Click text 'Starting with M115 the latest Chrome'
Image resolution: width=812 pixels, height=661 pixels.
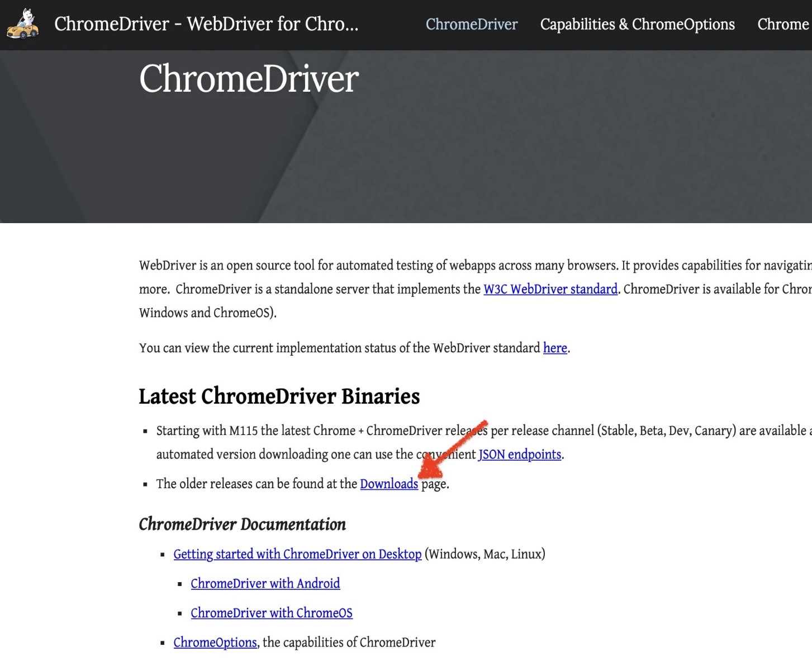click(x=256, y=431)
